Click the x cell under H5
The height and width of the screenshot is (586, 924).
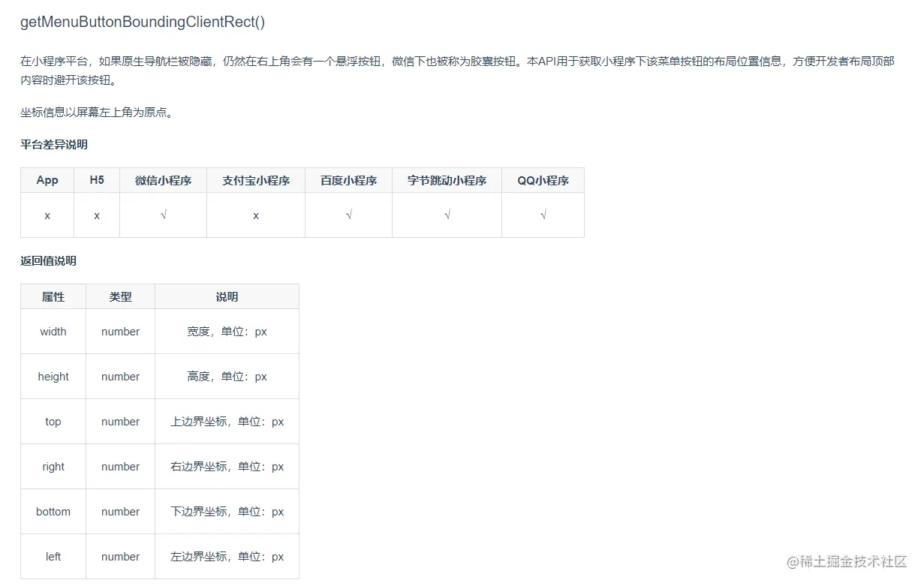pos(97,215)
